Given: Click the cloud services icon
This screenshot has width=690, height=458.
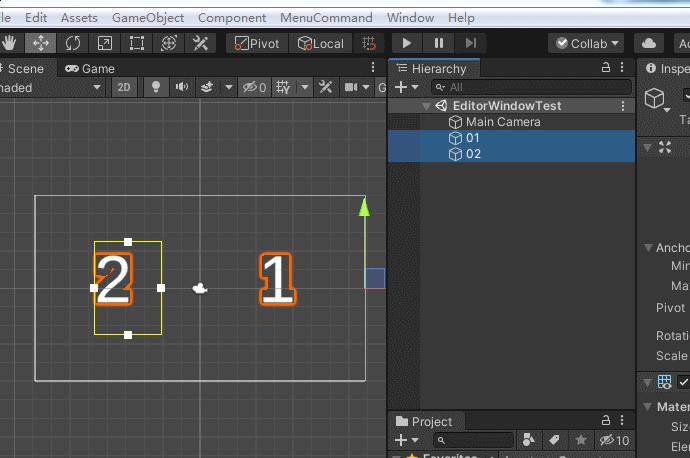Looking at the screenshot, I should [x=649, y=43].
